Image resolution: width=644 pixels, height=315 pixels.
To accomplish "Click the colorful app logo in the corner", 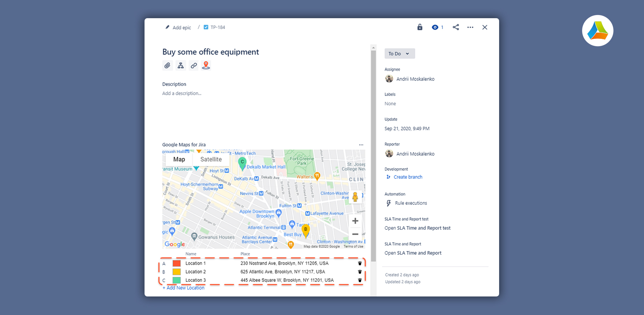I will 598,30.
